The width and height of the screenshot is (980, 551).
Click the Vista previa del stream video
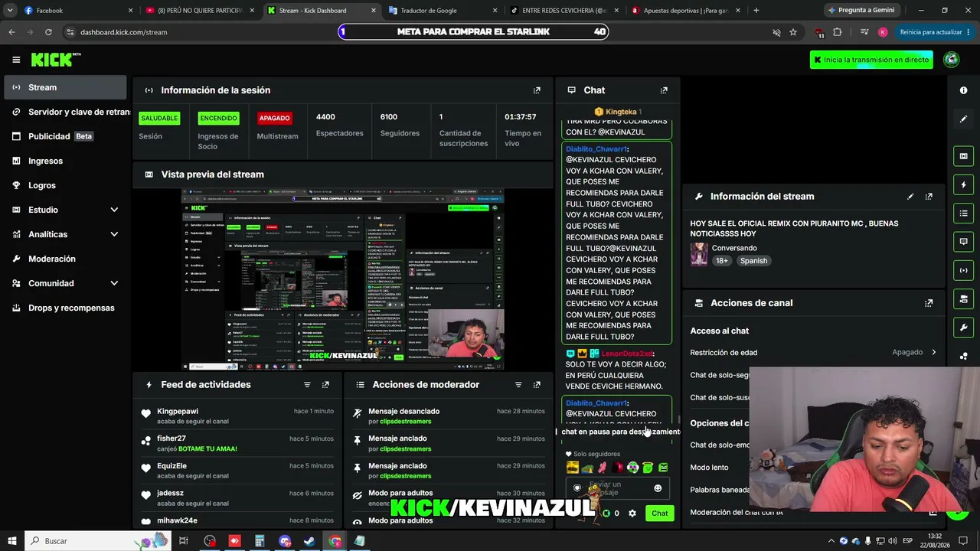[342, 279]
